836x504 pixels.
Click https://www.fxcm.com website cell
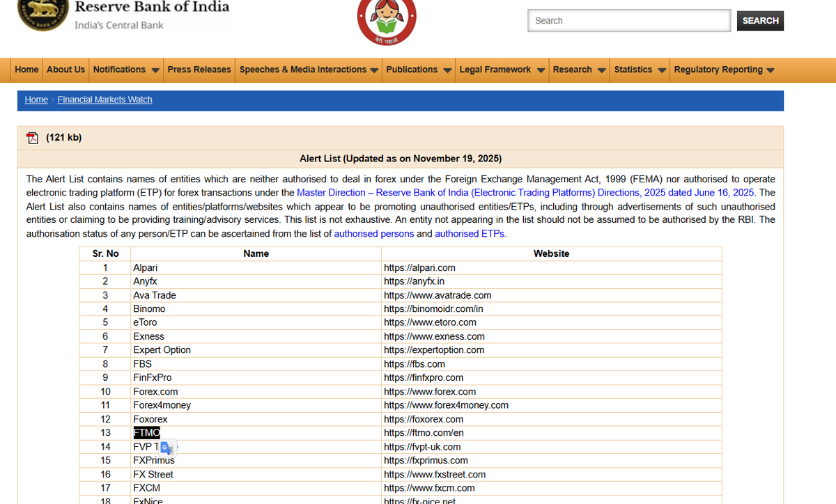click(551, 488)
